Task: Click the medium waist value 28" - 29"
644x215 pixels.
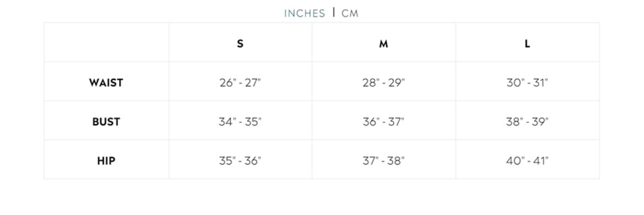Action: click(383, 83)
